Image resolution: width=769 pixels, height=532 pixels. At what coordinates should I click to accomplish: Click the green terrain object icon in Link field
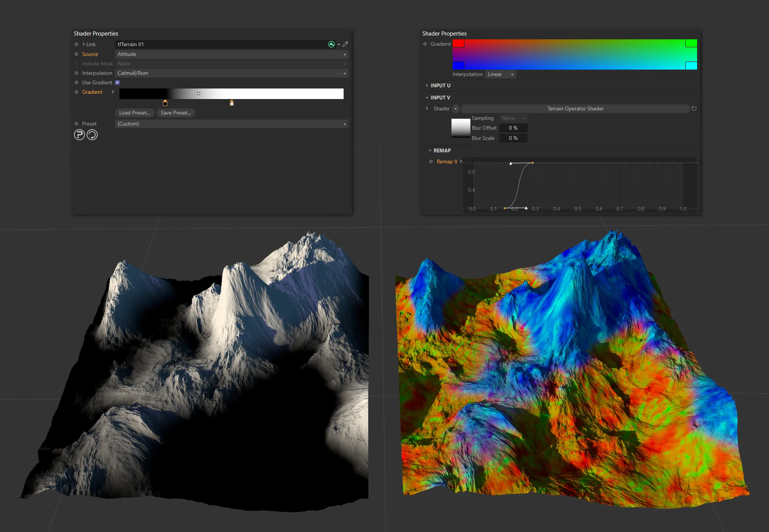click(x=331, y=44)
